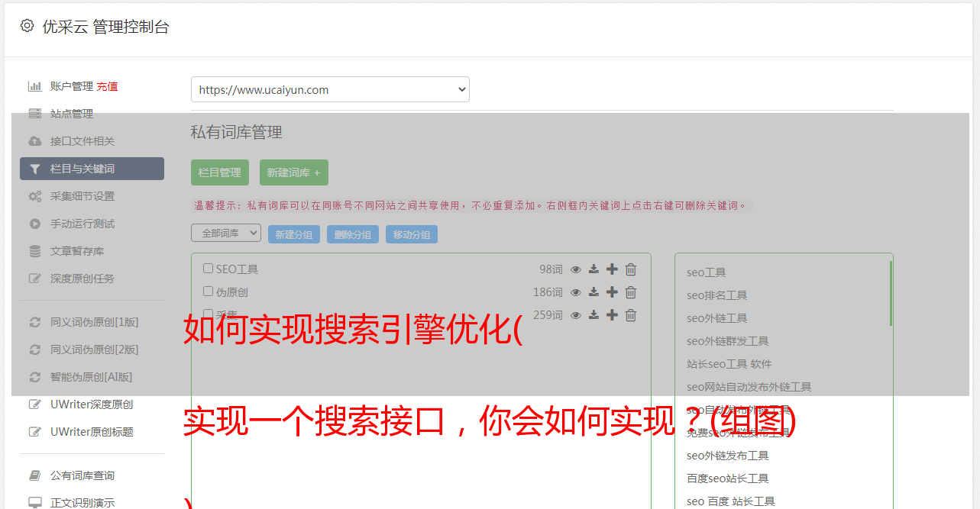Open UWriter原创标题 in the sidebar
980x509 pixels.
tap(92, 432)
